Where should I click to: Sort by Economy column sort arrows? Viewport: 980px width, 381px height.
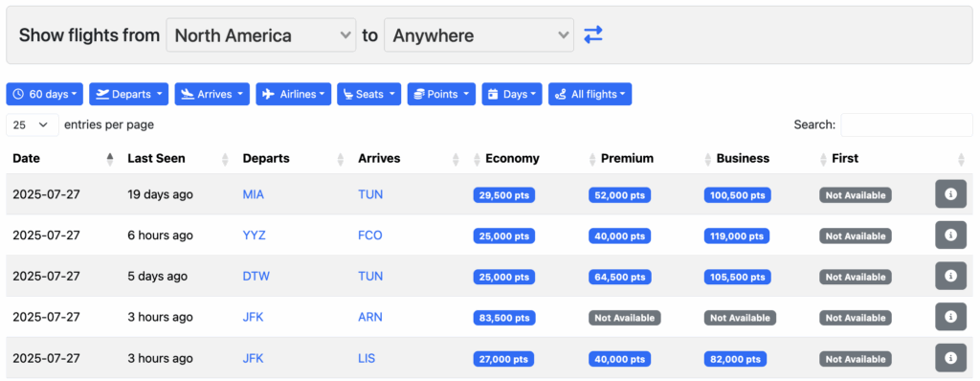tap(477, 159)
